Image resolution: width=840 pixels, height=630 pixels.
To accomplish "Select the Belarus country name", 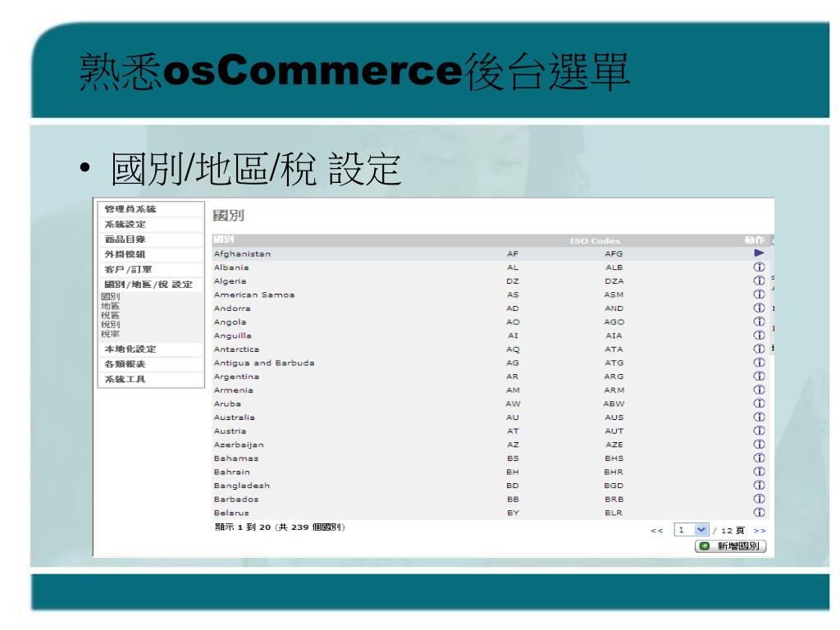I will click(x=231, y=513).
